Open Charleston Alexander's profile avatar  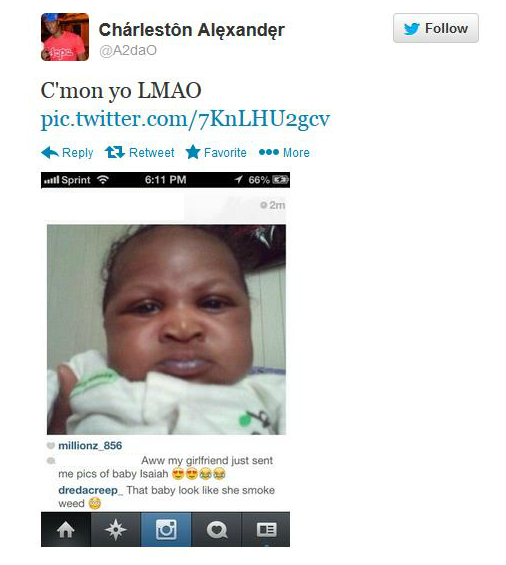[x=65, y=37]
